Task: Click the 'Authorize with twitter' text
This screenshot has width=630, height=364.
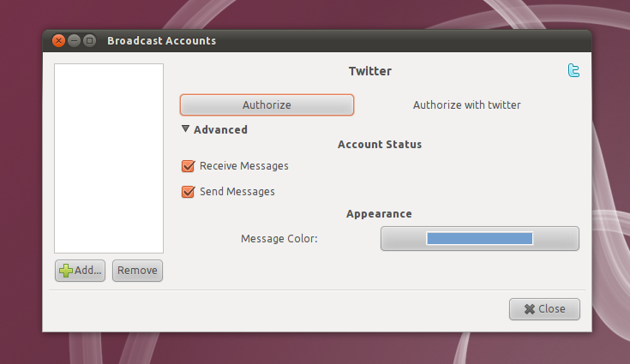Action: click(x=467, y=105)
